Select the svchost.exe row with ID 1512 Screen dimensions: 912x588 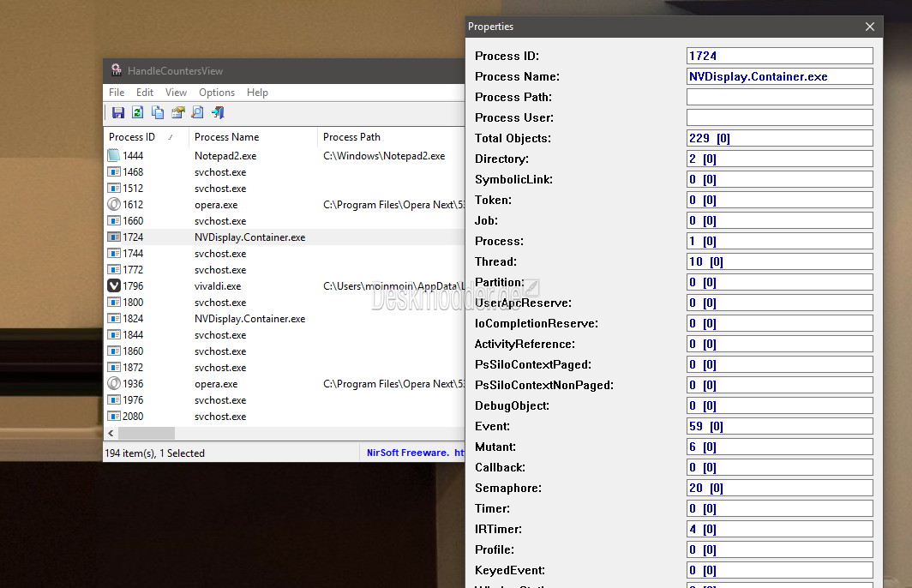[x=285, y=188]
